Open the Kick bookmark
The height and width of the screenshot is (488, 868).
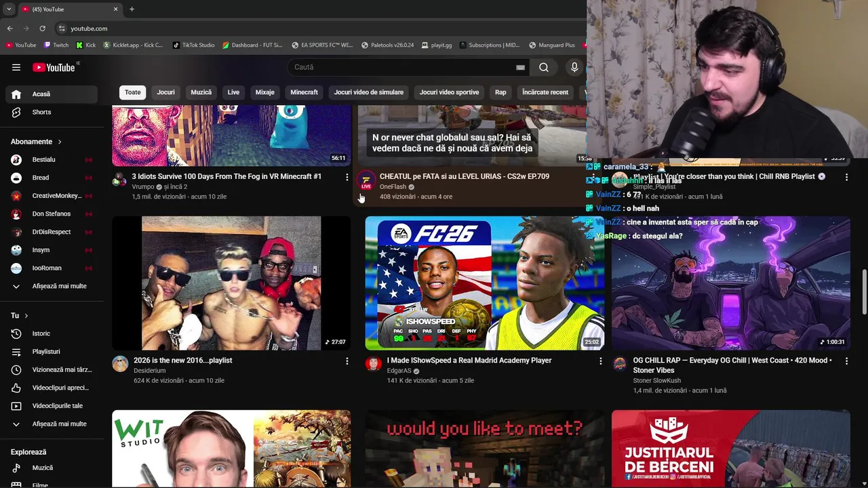coord(86,45)
